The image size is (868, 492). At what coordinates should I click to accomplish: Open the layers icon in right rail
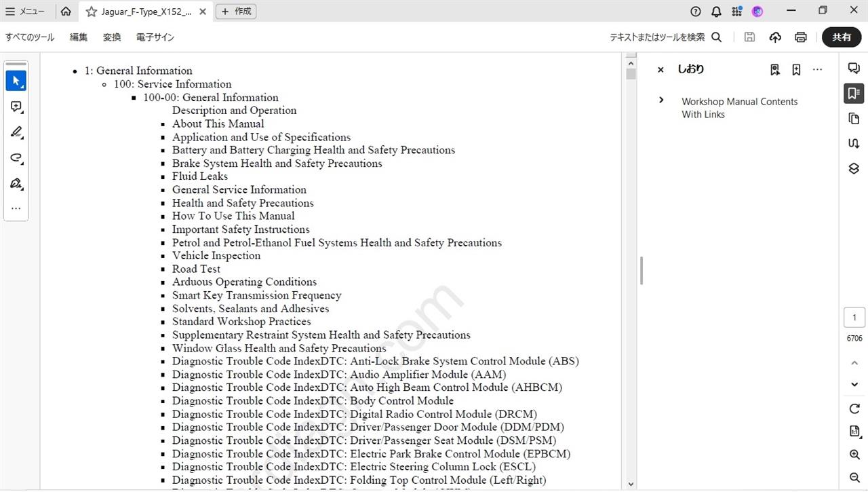coord(854,168)
